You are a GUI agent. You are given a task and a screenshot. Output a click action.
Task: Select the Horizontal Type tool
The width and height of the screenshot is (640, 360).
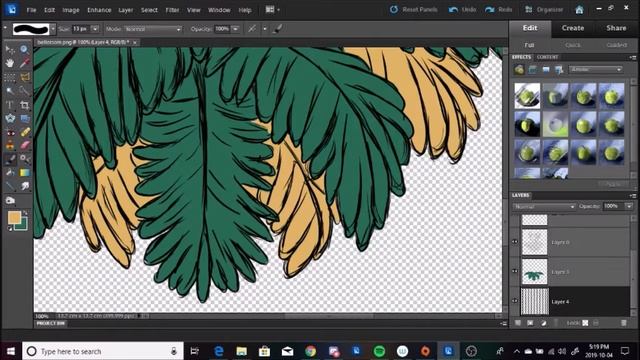tap(10, 105)
